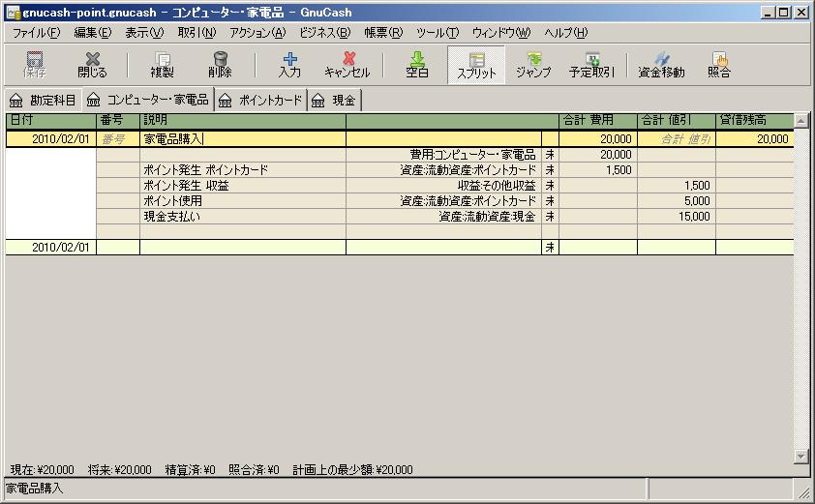The height and width of the screenshot is (504, 815).
Task: Click the bank icon on 現金 tab
Action: pos(318,101)
